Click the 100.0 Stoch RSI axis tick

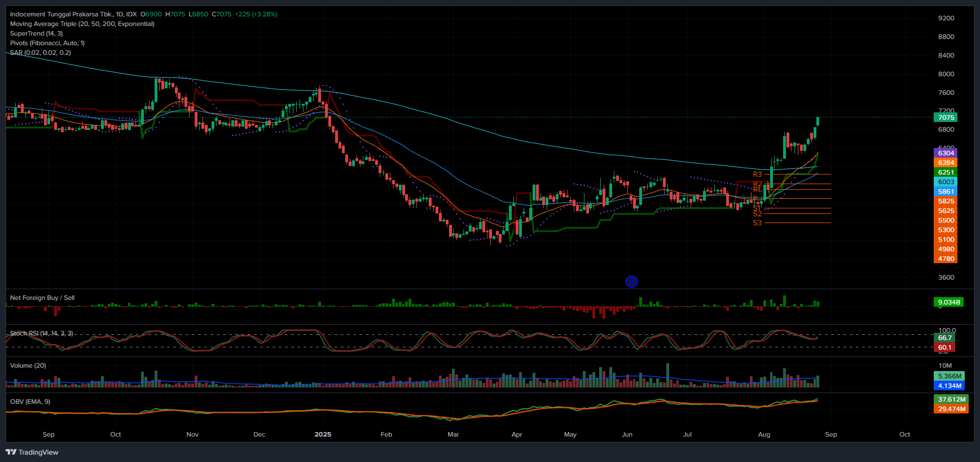[947, 330]
